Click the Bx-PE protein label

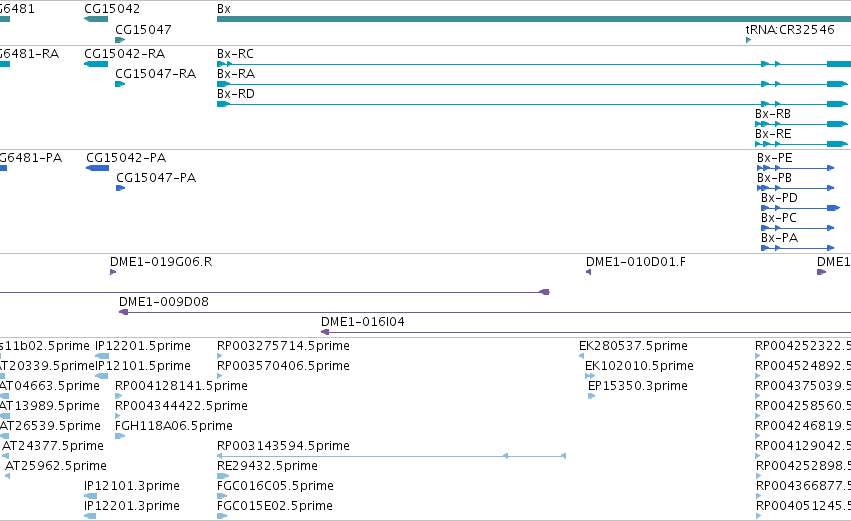[774, 158]
